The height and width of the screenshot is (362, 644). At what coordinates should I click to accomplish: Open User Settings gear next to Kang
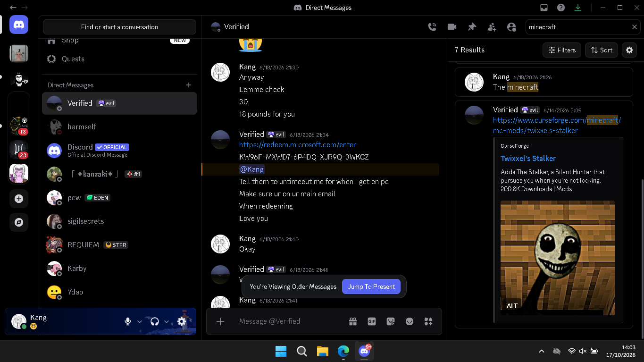[x=182, y=321]
